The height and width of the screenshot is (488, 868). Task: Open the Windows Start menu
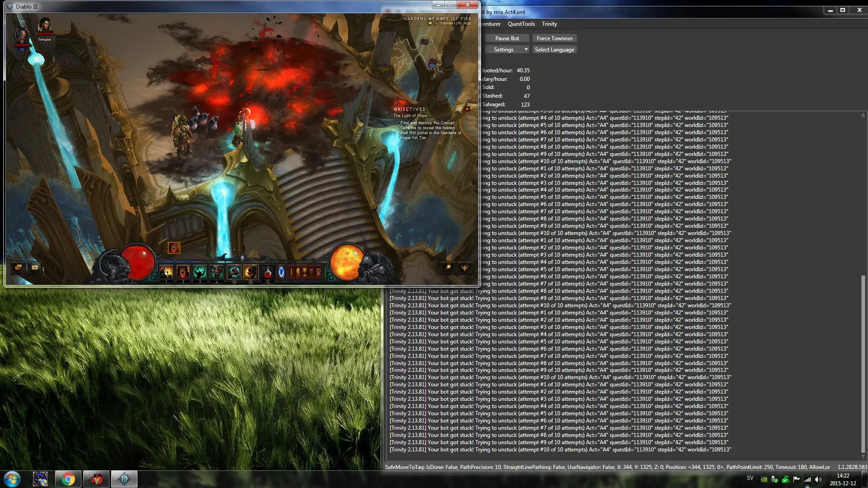(12, 479)
